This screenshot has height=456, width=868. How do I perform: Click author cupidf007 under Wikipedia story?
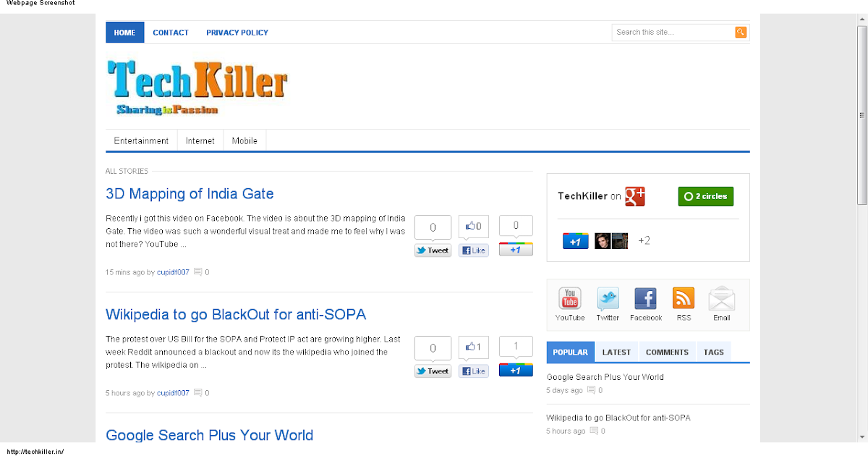(173, 393)
